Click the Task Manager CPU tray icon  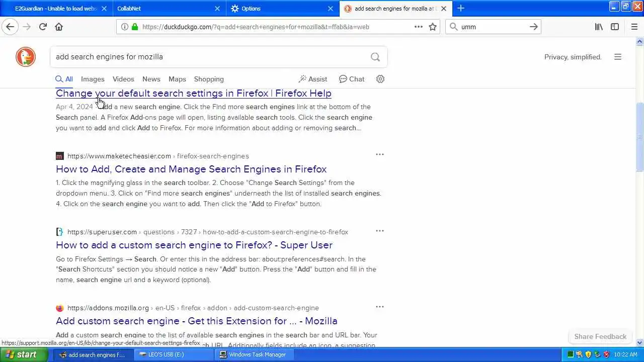(x=571, y=354)
